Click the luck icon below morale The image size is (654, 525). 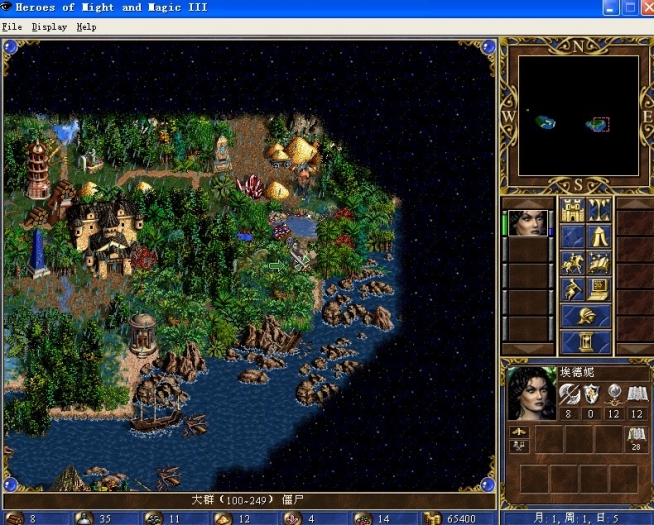coord(519,446)
